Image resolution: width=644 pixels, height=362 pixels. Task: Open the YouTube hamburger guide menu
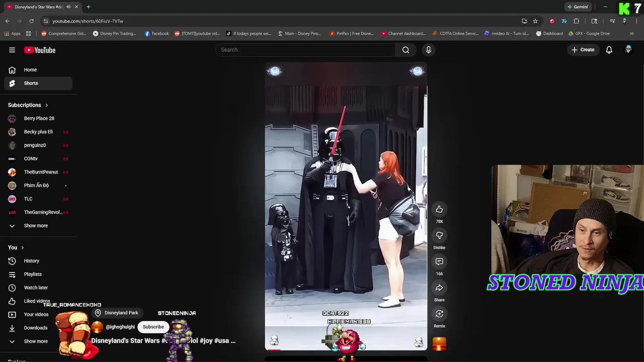pyautogui.click(x=12, y=50)
